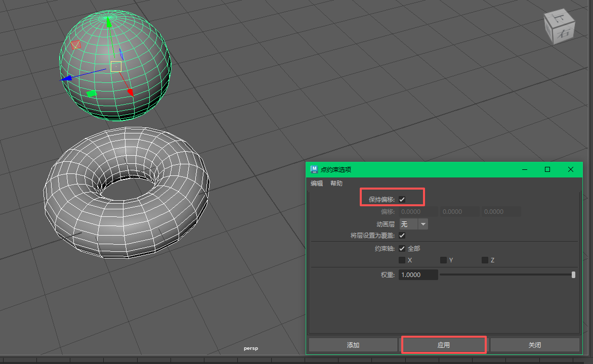Close the 点约束选项 dialog window
Image resolution: width=593 pixels, height=364 pixels.
(571, 169)
